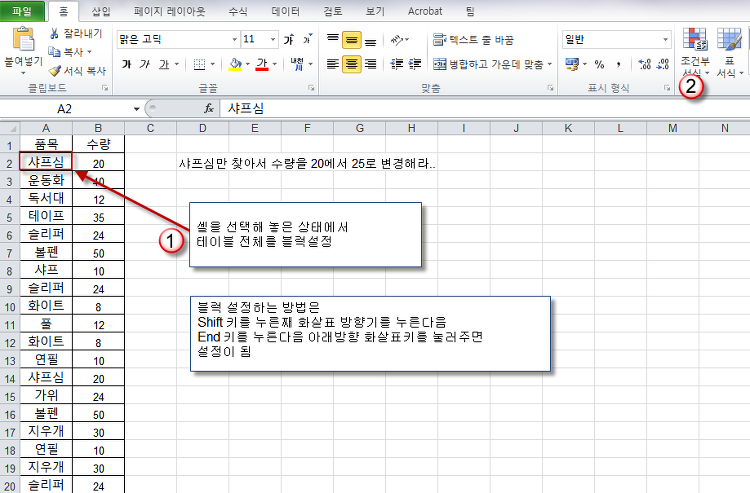The image size is (750, 493).
Task: Open the font size dropdown showing 11
Action: click(x=273, y=40)
